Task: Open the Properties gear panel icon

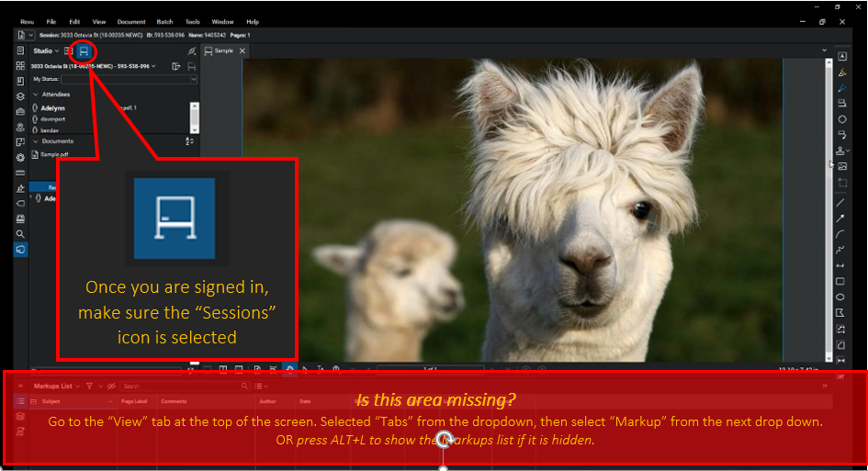Action: [20, 158]
